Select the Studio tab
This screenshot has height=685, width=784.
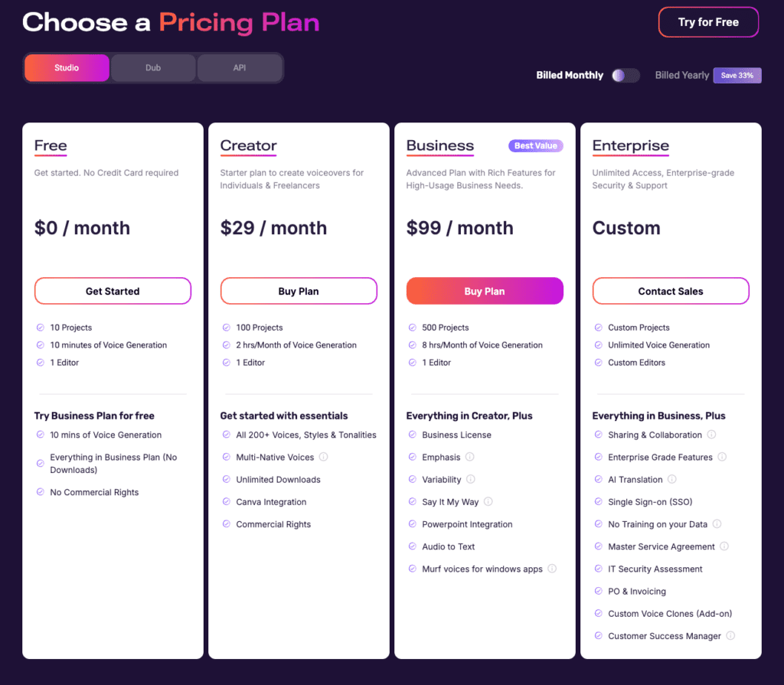(67, 67)
